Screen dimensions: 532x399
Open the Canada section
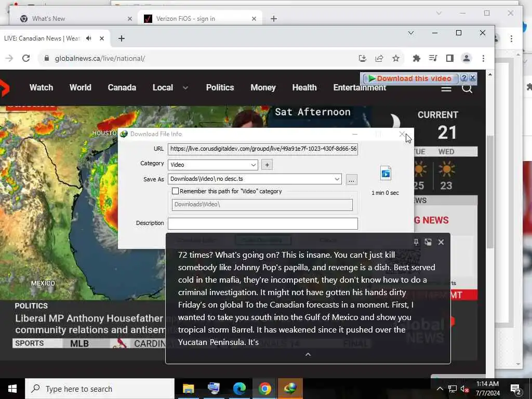tap(122, 87)
